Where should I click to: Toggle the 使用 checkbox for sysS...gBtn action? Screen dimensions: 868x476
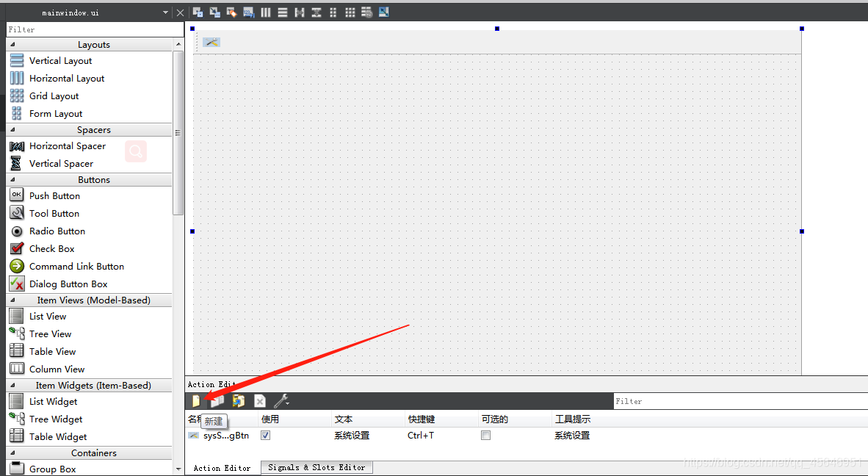pyautogui.click(x=265, y=434)
